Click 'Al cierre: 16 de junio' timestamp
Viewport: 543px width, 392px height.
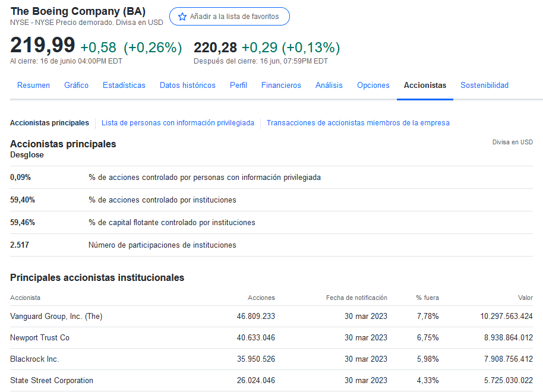point(66,61)
